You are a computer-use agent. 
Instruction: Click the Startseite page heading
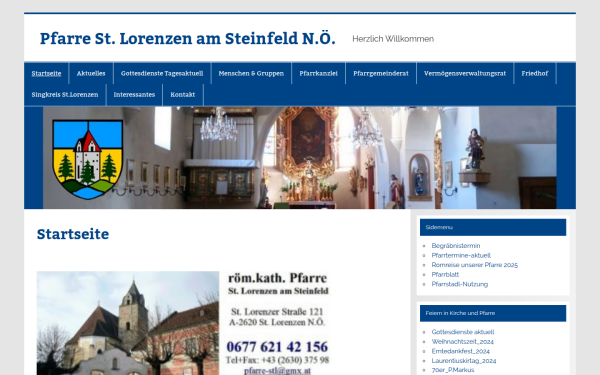coord(73,234)
